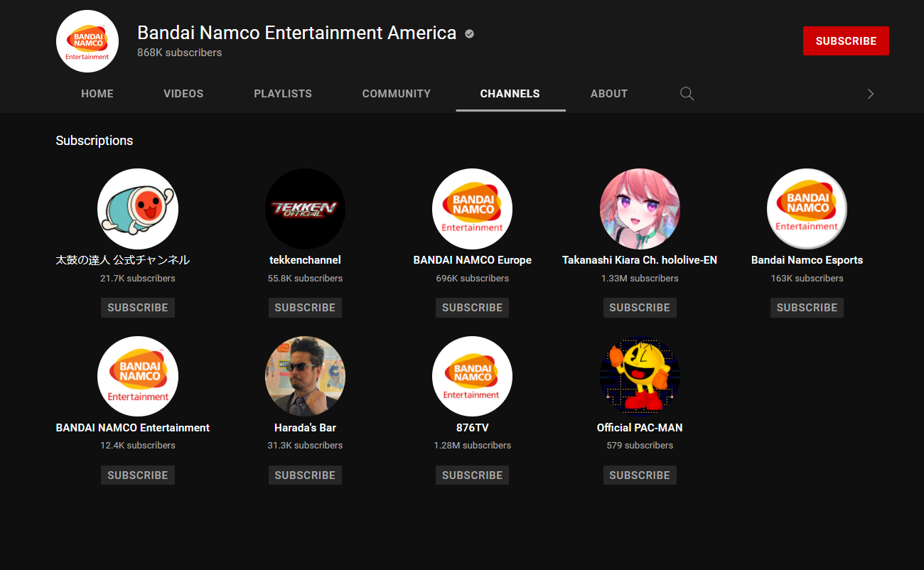This screenshot has height=570, width=924.
Task: Open the Home tab
Action: (97, 94)
